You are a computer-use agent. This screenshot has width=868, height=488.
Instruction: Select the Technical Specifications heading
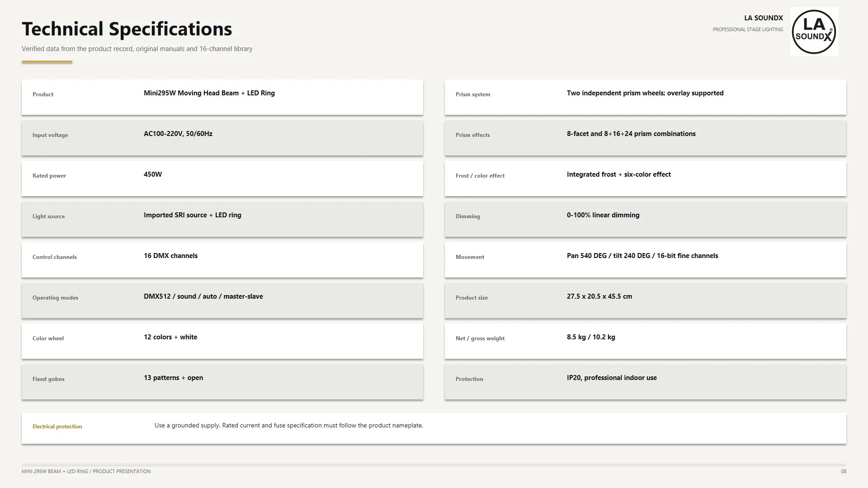point(127,29)
